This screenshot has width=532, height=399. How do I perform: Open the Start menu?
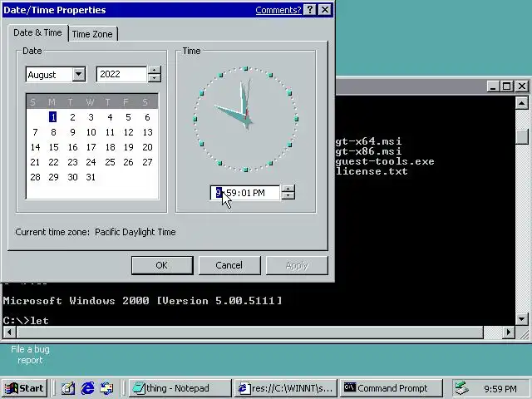click(24, 388)
